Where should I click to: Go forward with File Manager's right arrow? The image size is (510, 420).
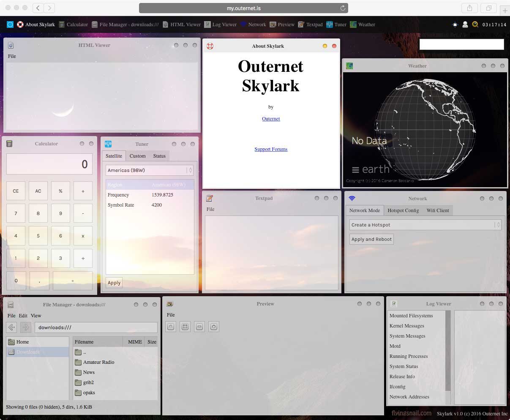[x=26, y=327]
